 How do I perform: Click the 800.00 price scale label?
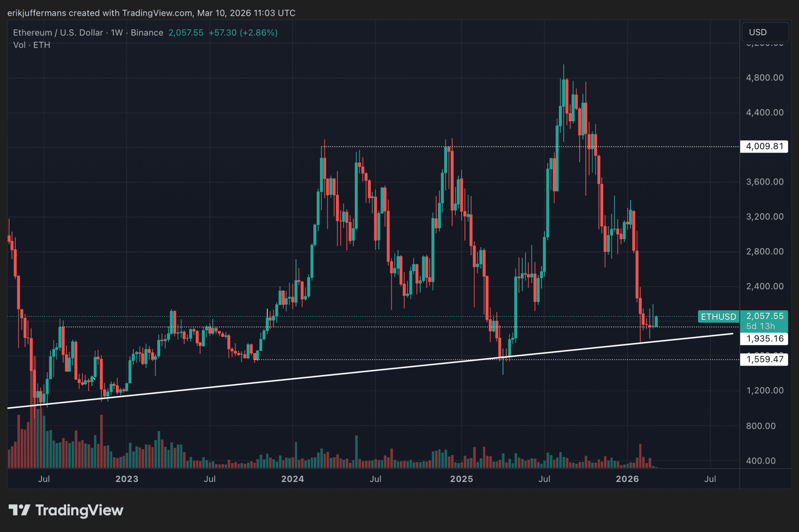(760, 426)
